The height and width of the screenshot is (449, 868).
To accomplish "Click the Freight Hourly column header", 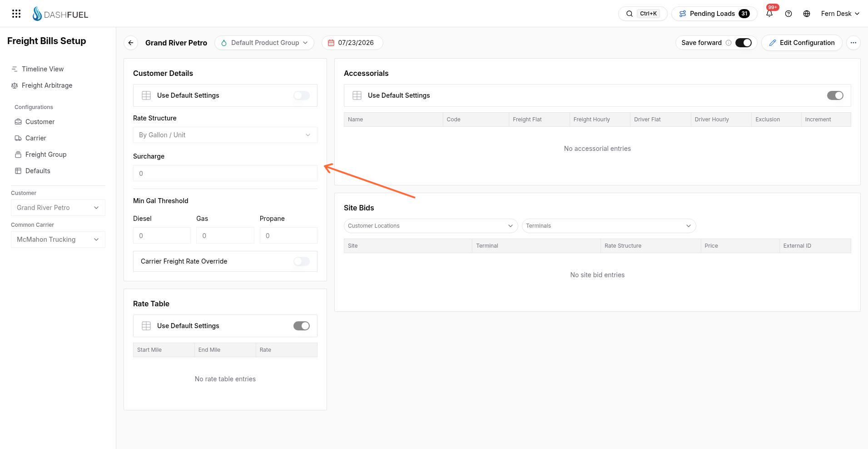I will click(x=600, y=120).
